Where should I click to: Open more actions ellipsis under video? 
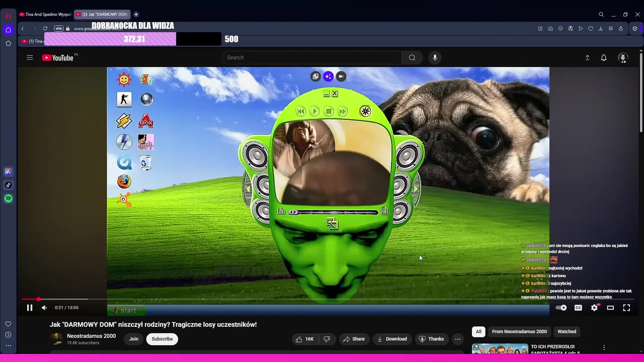coord(458,339)
